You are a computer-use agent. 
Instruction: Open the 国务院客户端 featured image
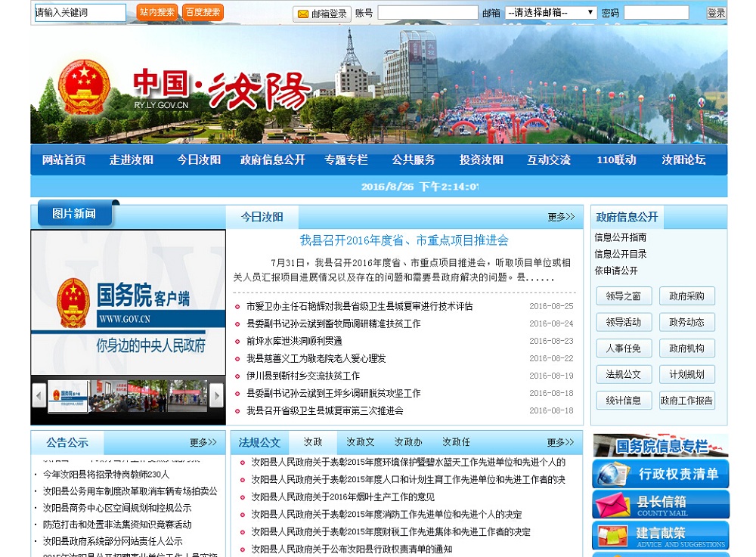(129, 302)
